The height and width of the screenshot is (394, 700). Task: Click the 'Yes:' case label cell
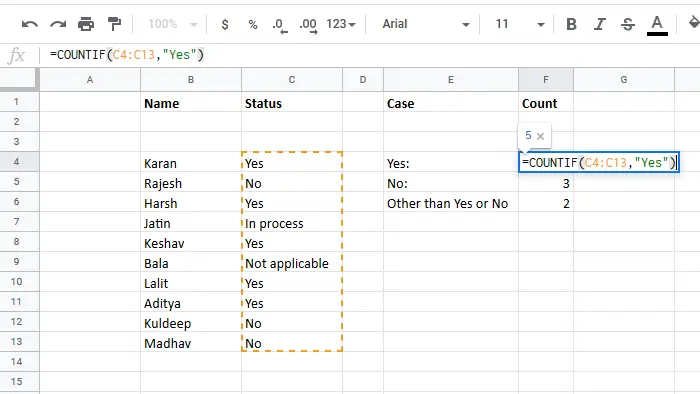(451, 163)
